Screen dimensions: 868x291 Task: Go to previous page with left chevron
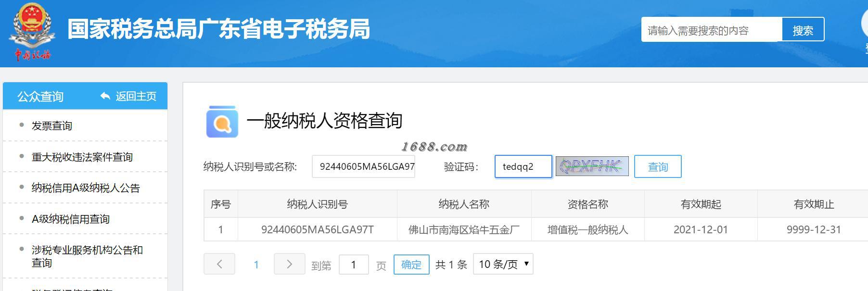[219, 264]
